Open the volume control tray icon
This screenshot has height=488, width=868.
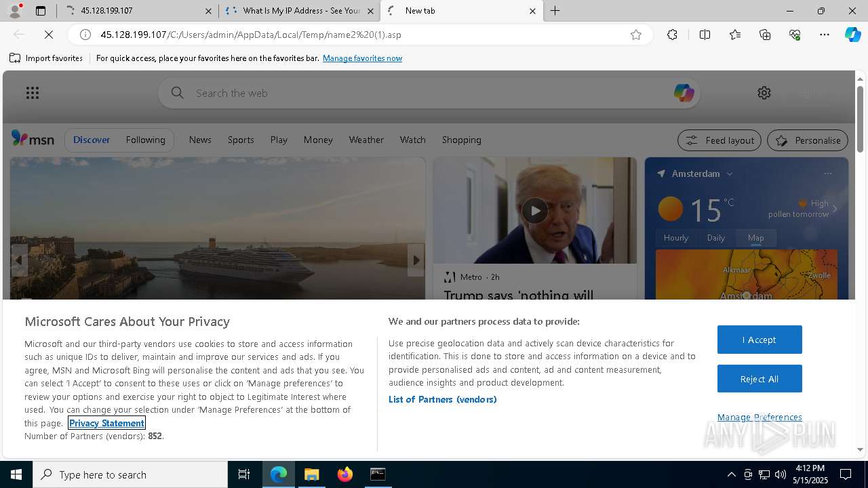pyautogui.click(x=781, y=474)
